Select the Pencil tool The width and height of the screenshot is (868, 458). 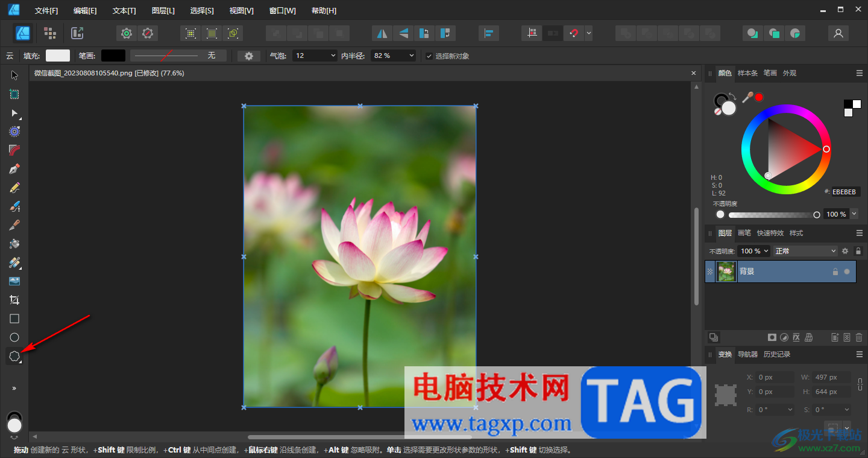14,188
